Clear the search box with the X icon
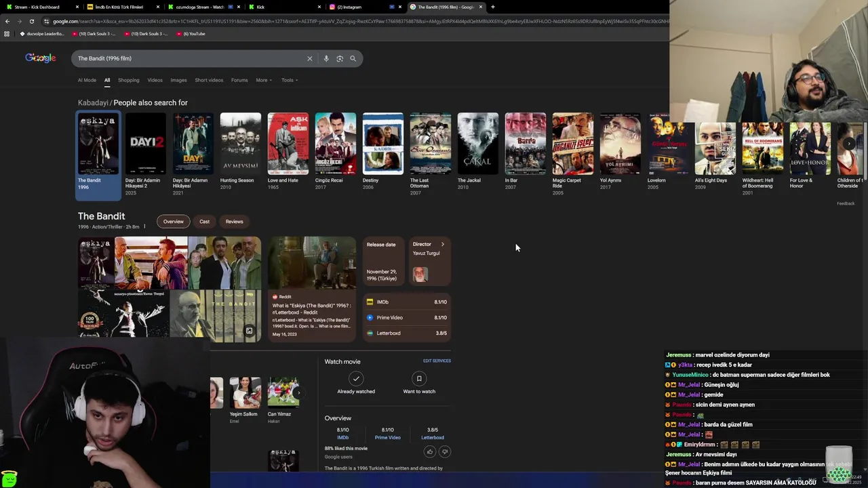868x488 pixels. pyautogui.click(x=310, y=58)
